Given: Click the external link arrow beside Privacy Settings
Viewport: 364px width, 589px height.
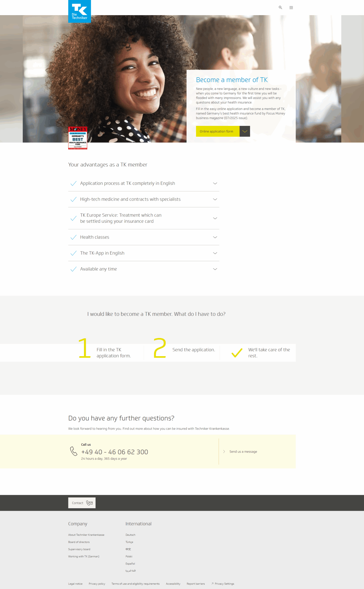Looking at the screenshot, I should [212, 583].
